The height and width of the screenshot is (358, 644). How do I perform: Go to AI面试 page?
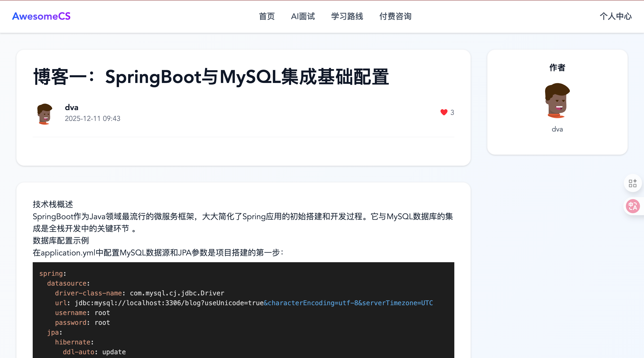pos(303,16)
